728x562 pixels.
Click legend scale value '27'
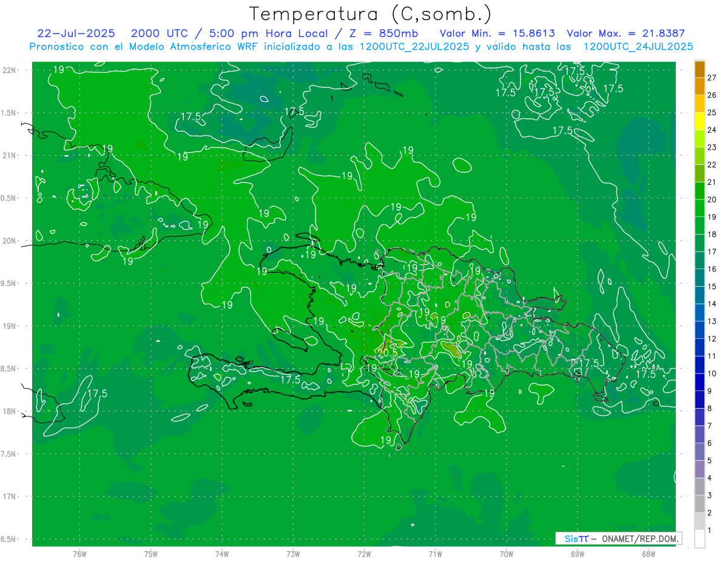point(712,78)
